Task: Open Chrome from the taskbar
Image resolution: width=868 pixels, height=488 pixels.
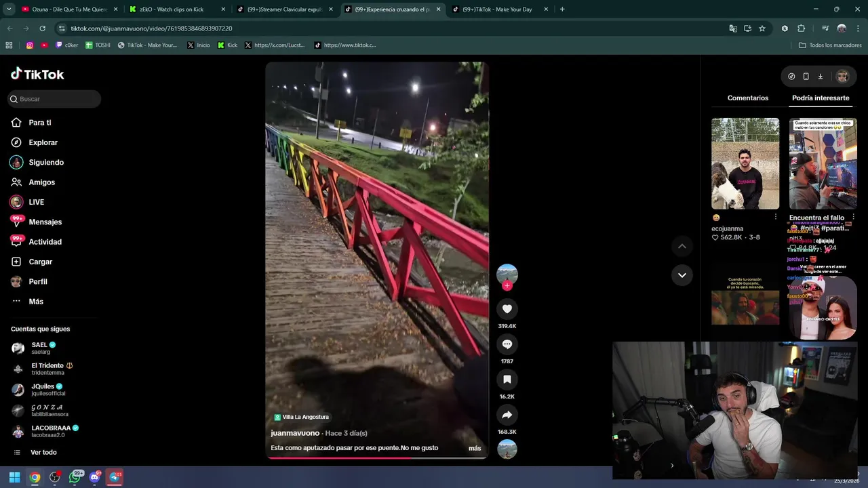Action: 35,477
